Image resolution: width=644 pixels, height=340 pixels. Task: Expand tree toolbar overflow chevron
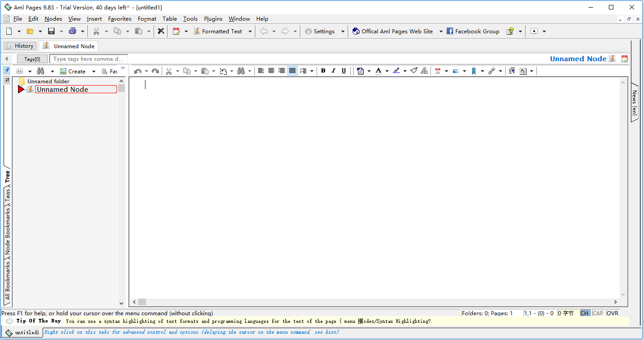pos(123,68)
